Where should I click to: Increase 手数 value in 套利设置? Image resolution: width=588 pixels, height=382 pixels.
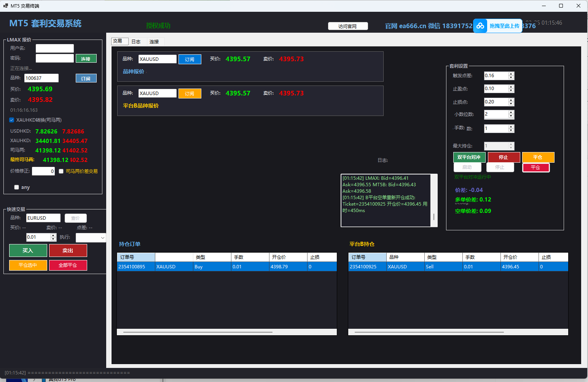(511, 127)
